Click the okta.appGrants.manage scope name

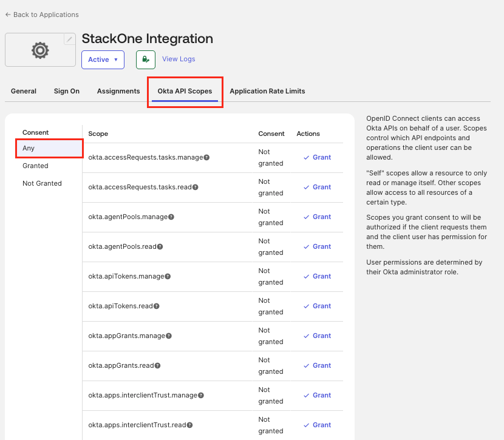(x=127, y=336)
